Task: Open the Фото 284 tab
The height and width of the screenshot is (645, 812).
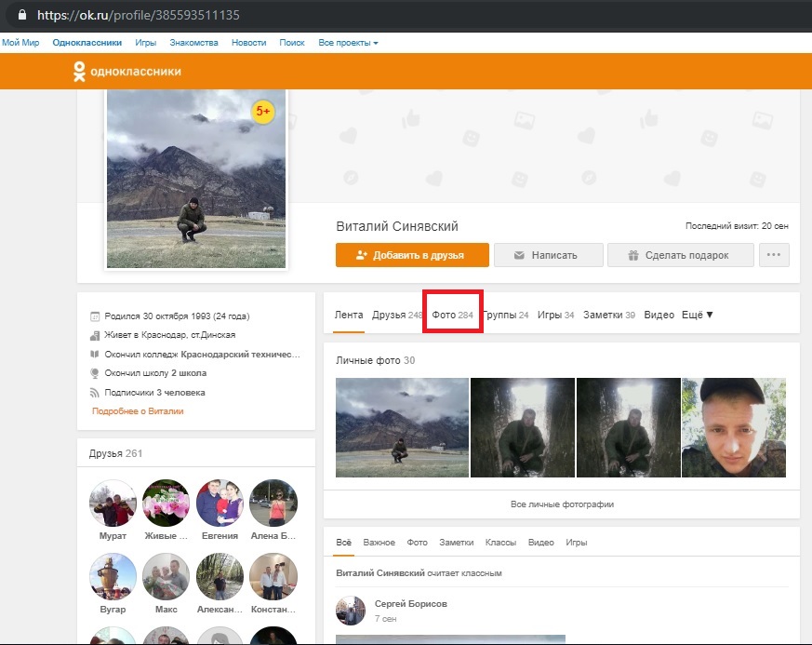Action: (453, 315)
